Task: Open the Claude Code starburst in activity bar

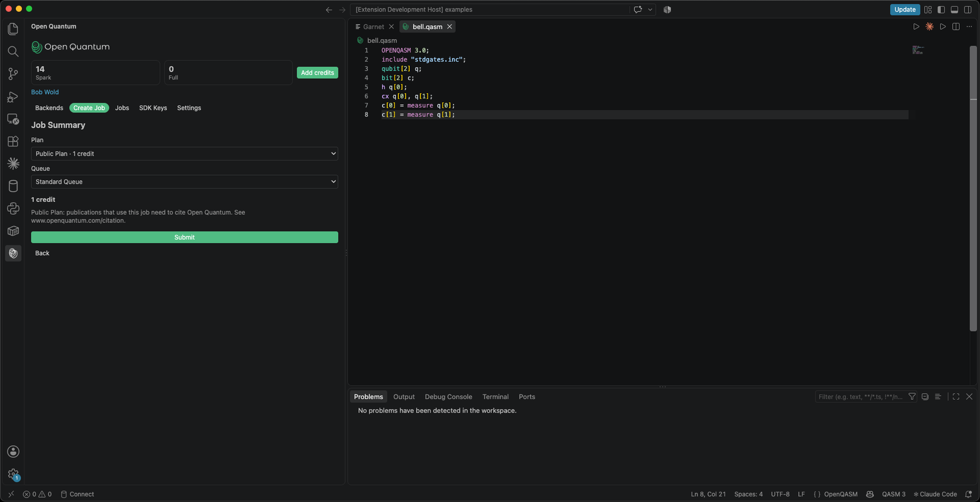Action: 13,163
